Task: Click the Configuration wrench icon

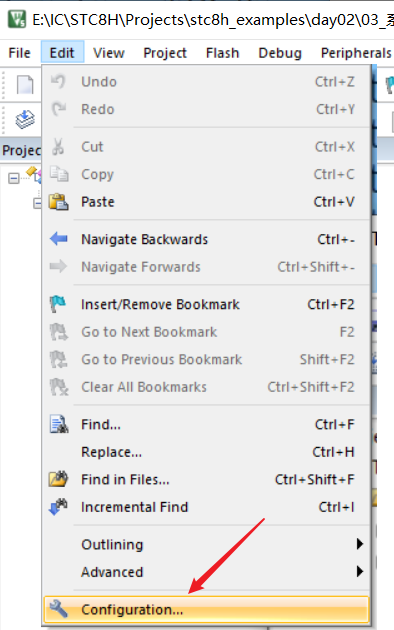Action: 59,609
